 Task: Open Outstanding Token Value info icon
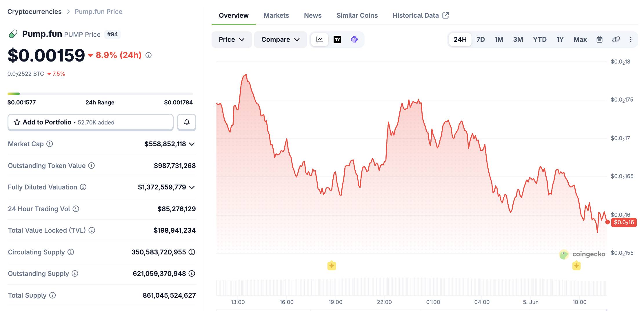92,166
